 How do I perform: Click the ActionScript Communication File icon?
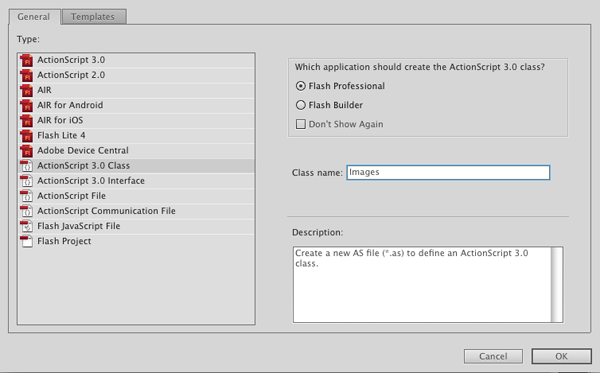point(26,211)
